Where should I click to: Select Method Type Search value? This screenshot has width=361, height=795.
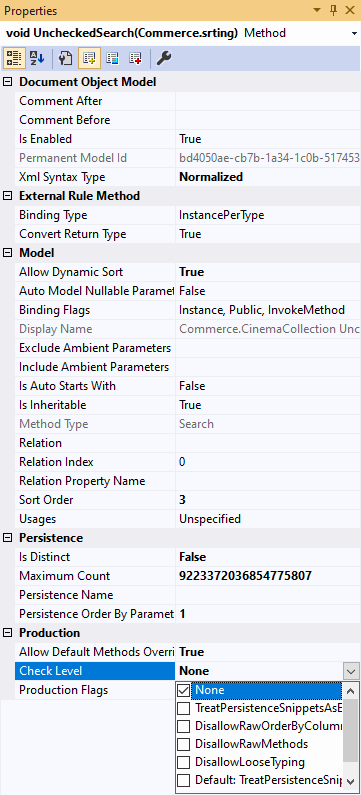268,424
